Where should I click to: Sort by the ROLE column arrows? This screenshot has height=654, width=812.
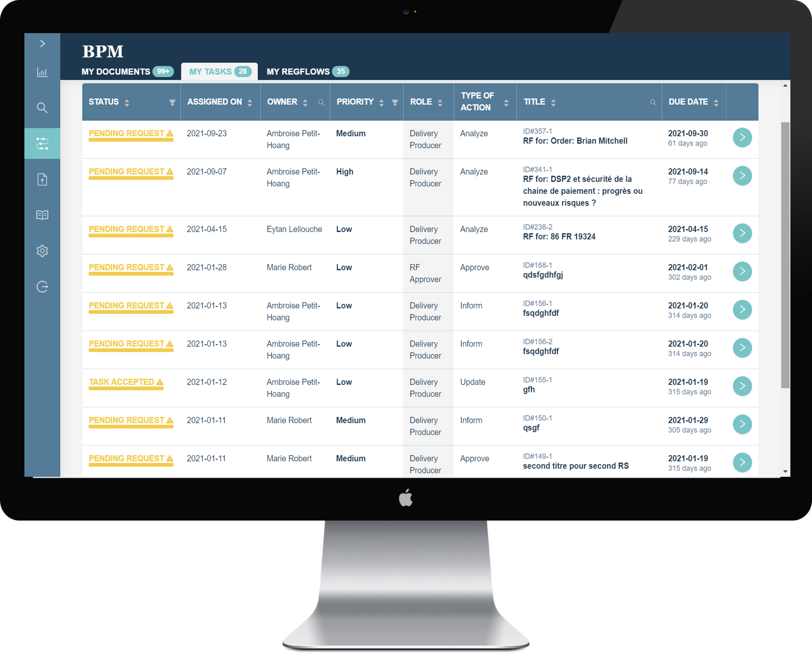440,103
